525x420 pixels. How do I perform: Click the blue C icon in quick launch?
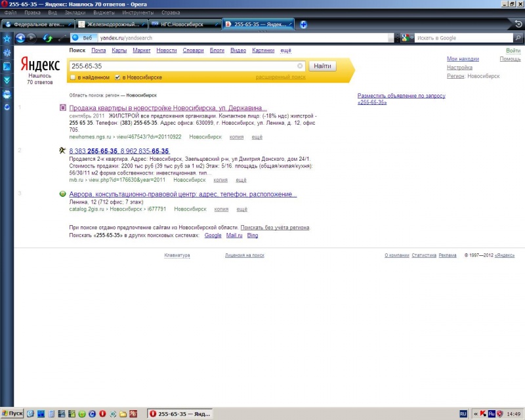click(x=92, y=414)
